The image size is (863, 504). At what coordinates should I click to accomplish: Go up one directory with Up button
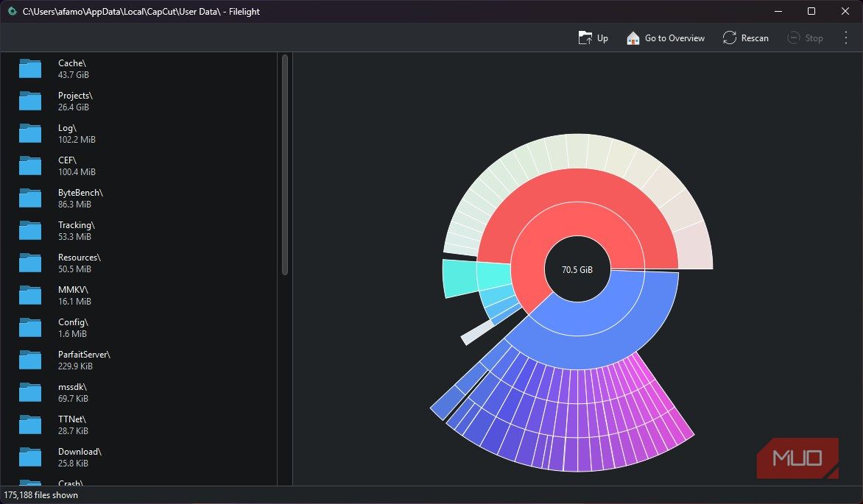(593, 38)
